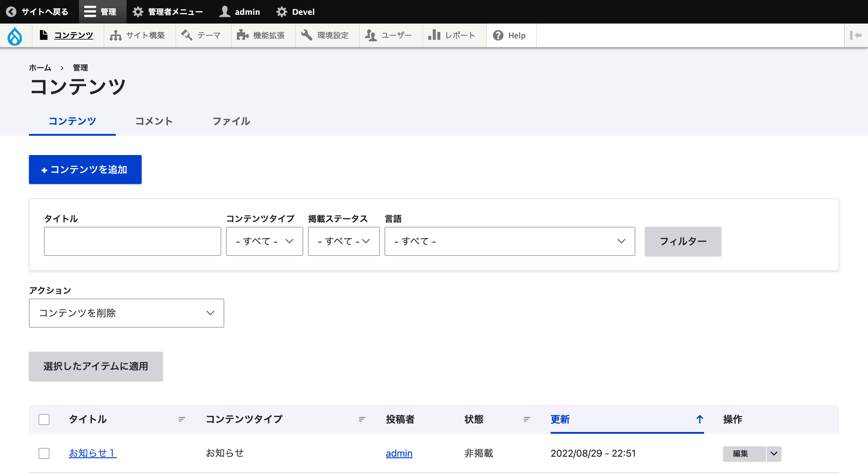Click お知らせ content type cell in row

pos(225,453)
